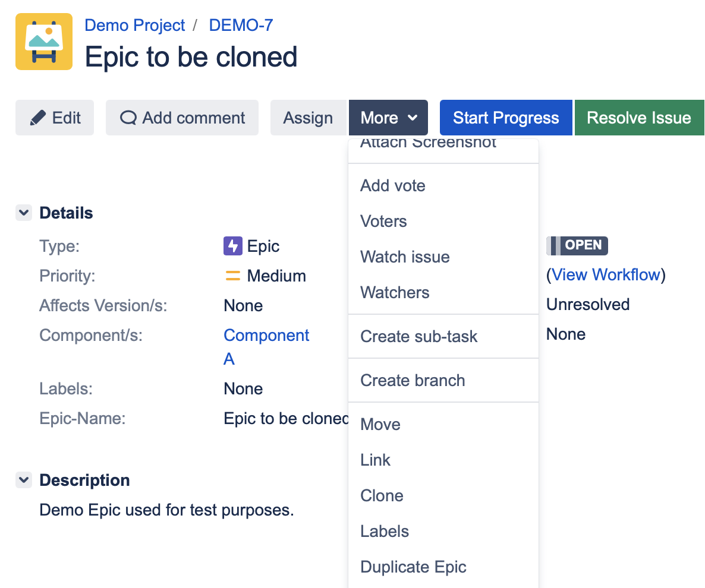
Task: Close the More dropdown menu
Action: tap(388, 118)
